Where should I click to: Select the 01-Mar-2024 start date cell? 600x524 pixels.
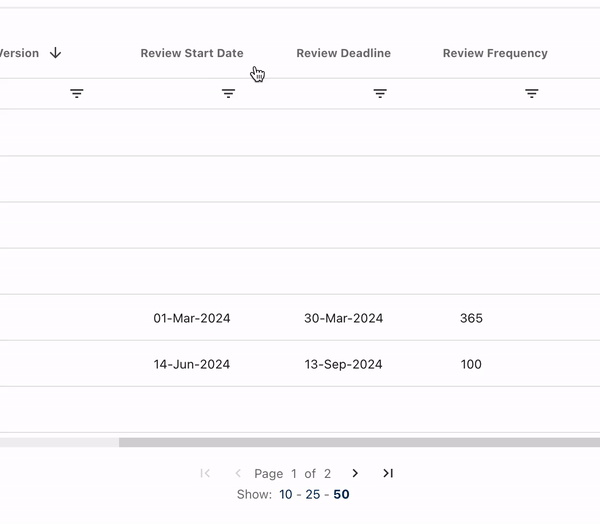point(192,318)
